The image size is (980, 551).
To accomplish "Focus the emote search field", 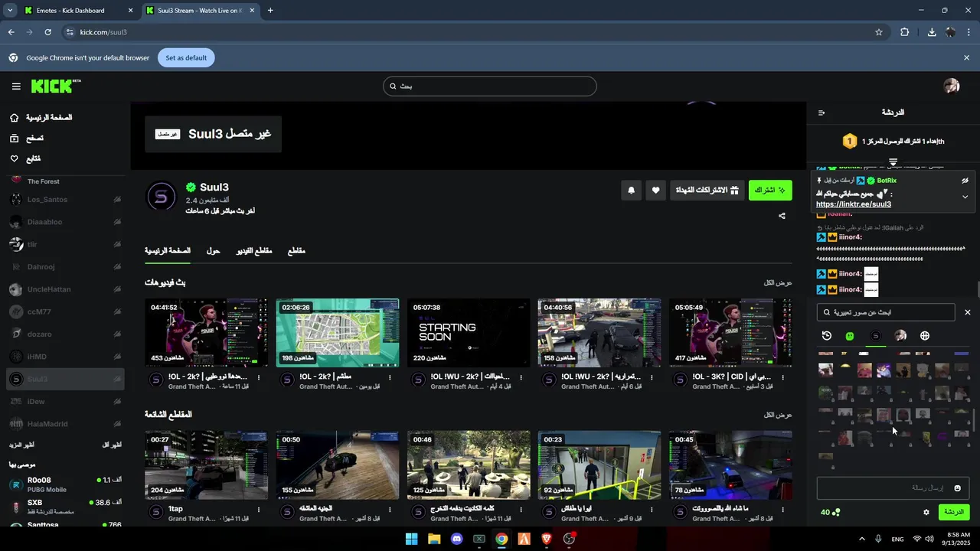I will pos(887,312).
